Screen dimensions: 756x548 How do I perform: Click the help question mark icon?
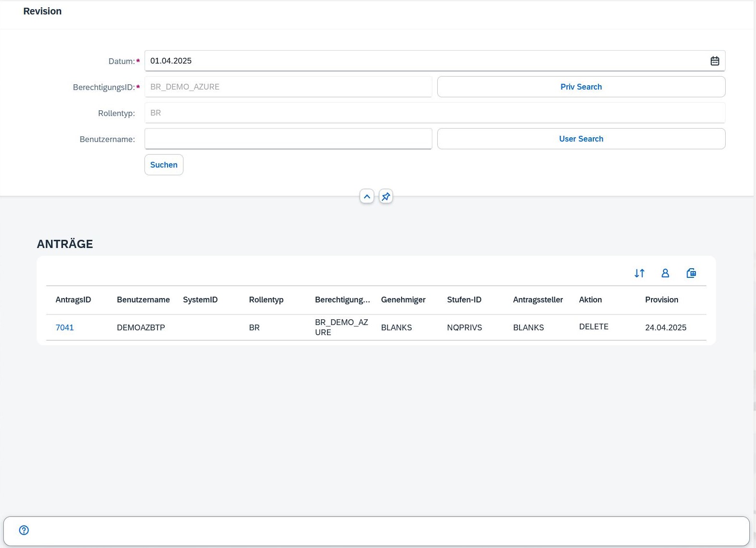pos(24,530)
